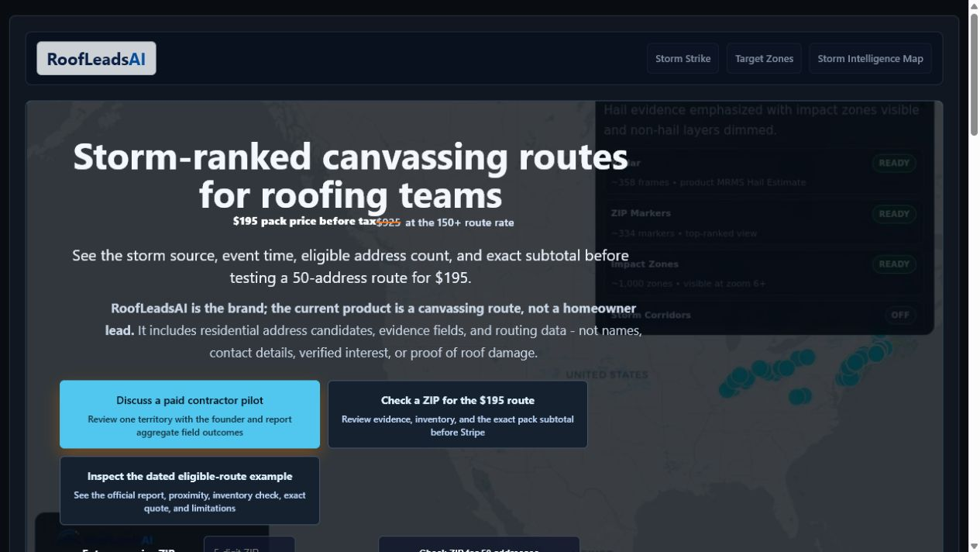980x552 pixels.
Task: Enable Storm Corridors OFF toggle
Action: (900, 315)
